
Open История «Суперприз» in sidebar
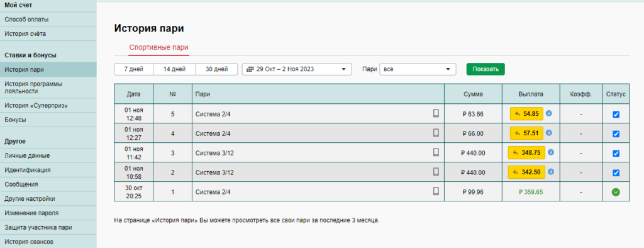click(x=48, y=105)
